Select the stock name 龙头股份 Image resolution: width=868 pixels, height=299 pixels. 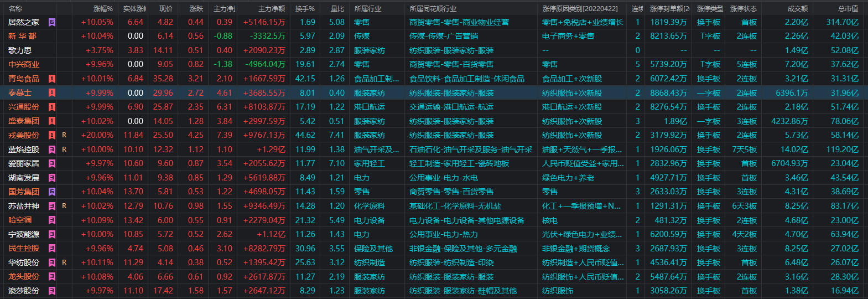point(24,277)
